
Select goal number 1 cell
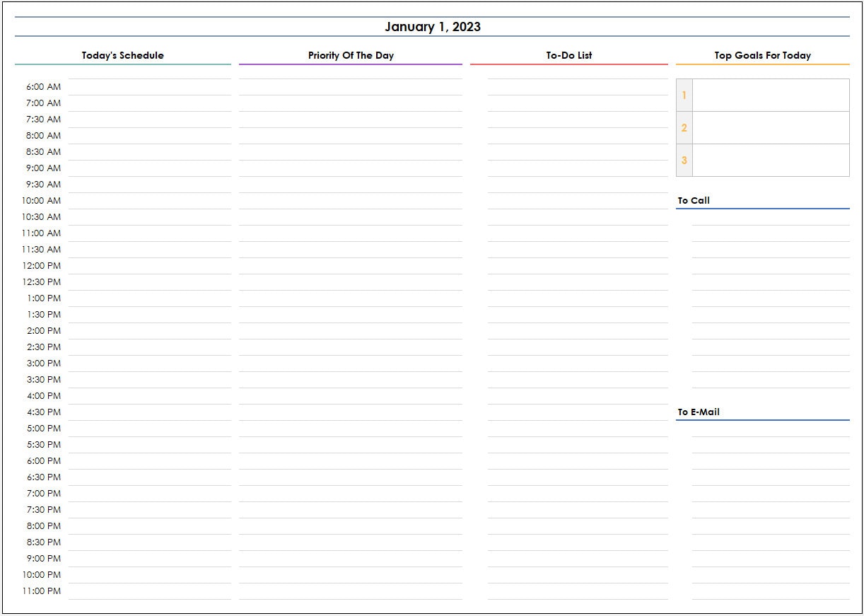771,95
